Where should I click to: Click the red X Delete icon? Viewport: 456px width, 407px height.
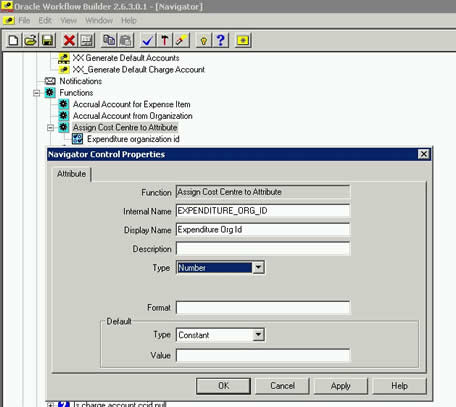pos(69,40)
